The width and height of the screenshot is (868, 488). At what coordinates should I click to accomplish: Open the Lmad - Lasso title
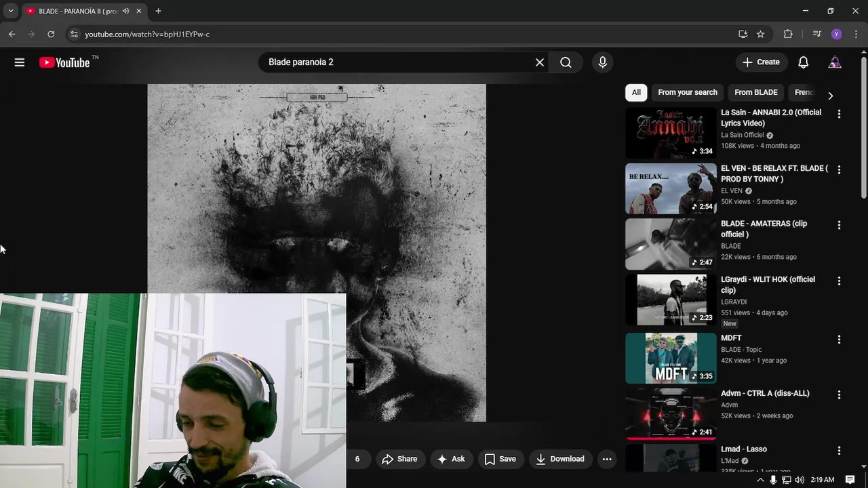744,449
